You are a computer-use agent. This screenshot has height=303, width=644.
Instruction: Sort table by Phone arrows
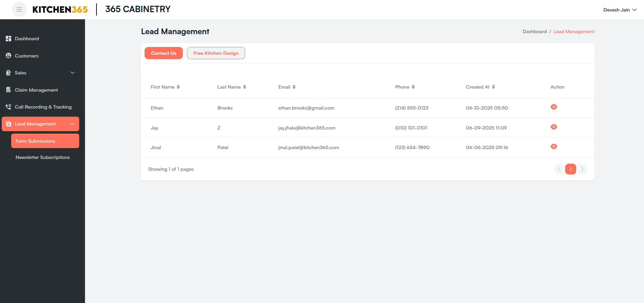[413, 87]
